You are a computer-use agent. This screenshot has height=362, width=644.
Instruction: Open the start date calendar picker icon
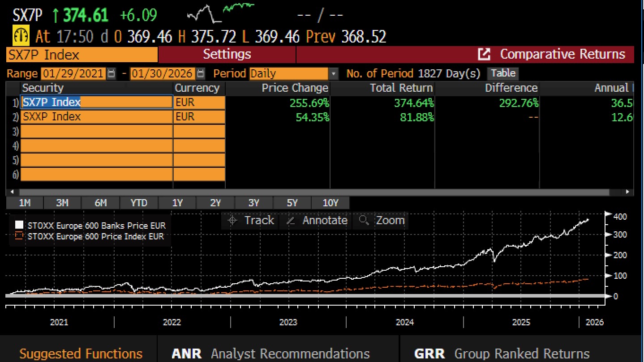112,73
